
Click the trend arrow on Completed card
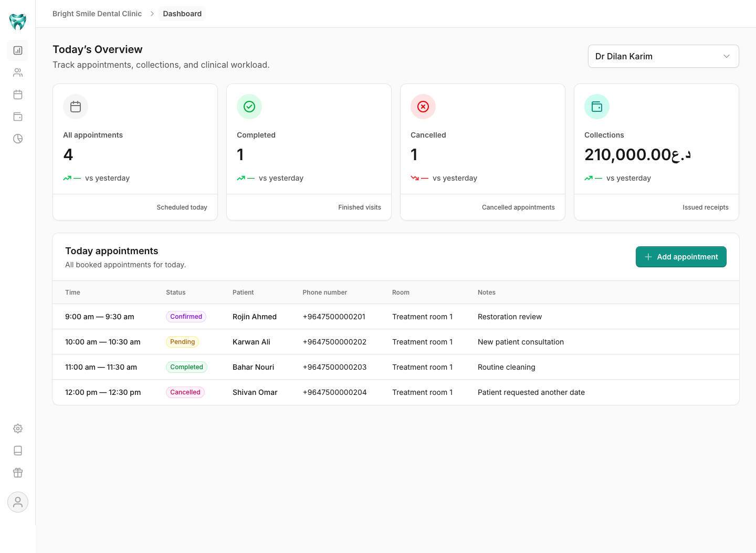(x=241, y=178)
